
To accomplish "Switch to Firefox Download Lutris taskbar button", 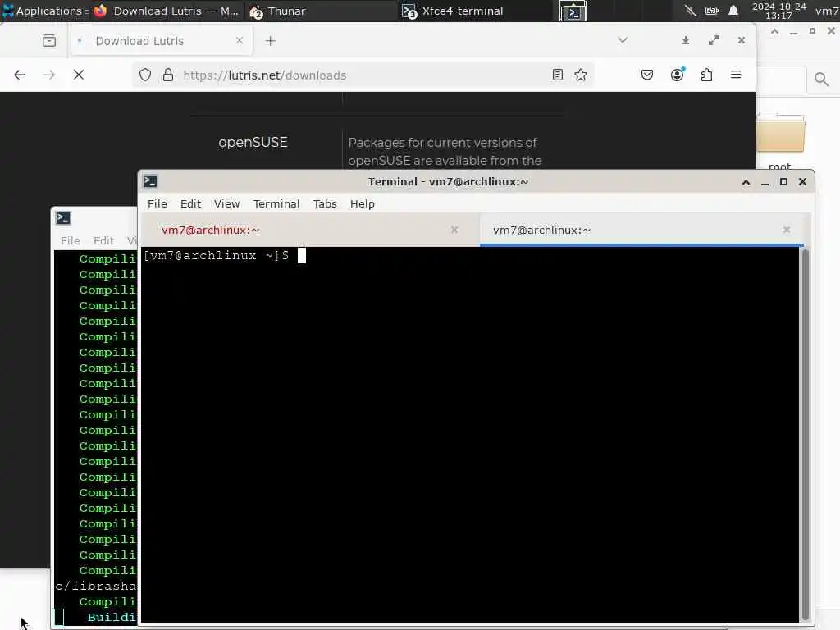I will 167,11.
